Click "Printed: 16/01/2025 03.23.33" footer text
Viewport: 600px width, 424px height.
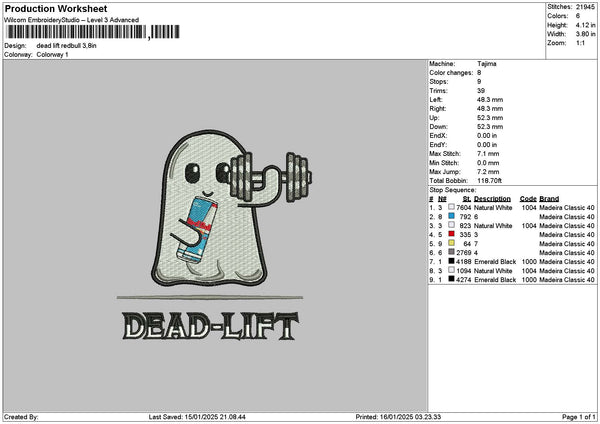point(398,417)
